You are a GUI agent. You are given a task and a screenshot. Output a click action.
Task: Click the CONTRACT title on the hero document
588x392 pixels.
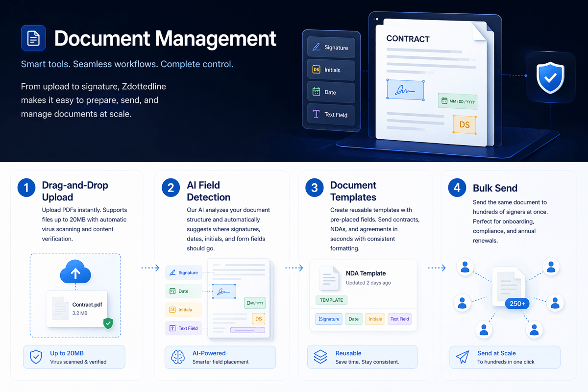click(x=408, y=39)
